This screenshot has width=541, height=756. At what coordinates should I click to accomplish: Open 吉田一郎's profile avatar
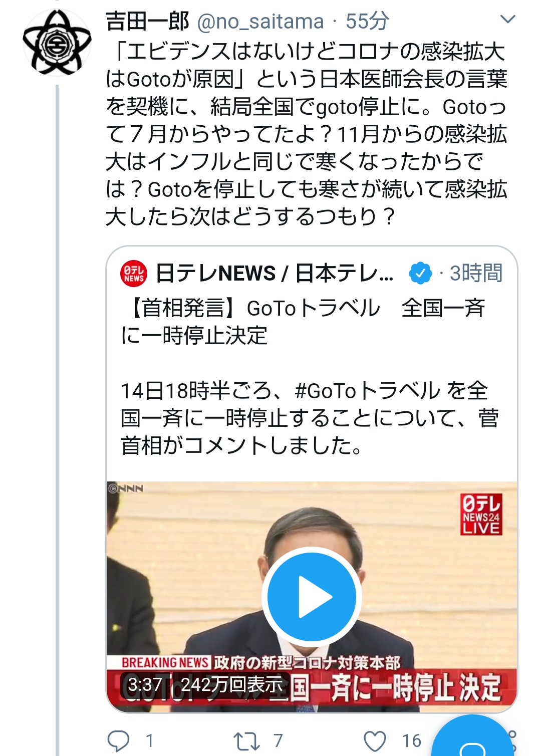(x=57, y=43)
